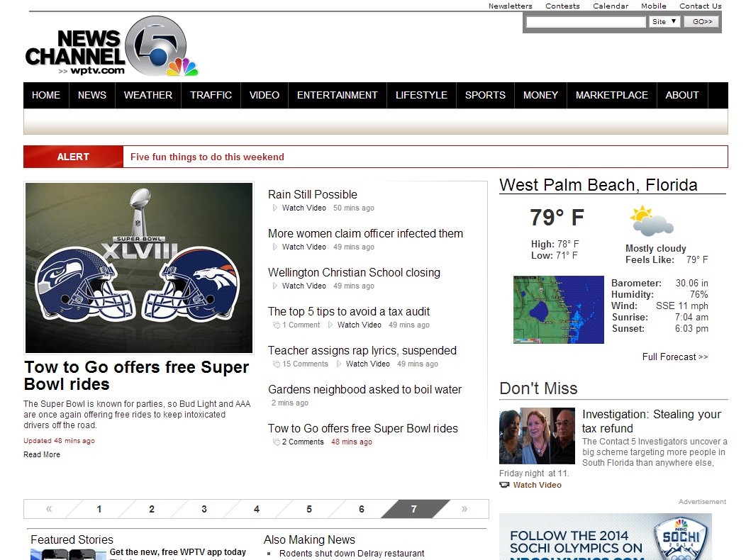Open the SPORTS menu item
The height and width of the screenshot is (560, 746).
point(485,95)
